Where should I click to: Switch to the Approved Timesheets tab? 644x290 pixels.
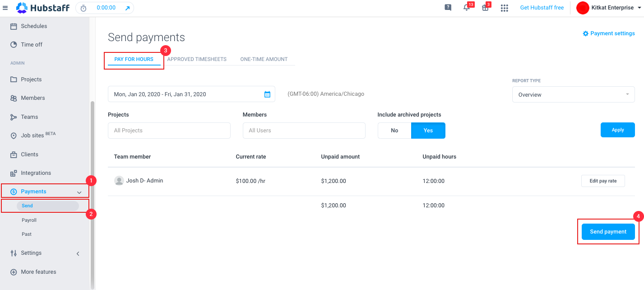click(197, 59)
